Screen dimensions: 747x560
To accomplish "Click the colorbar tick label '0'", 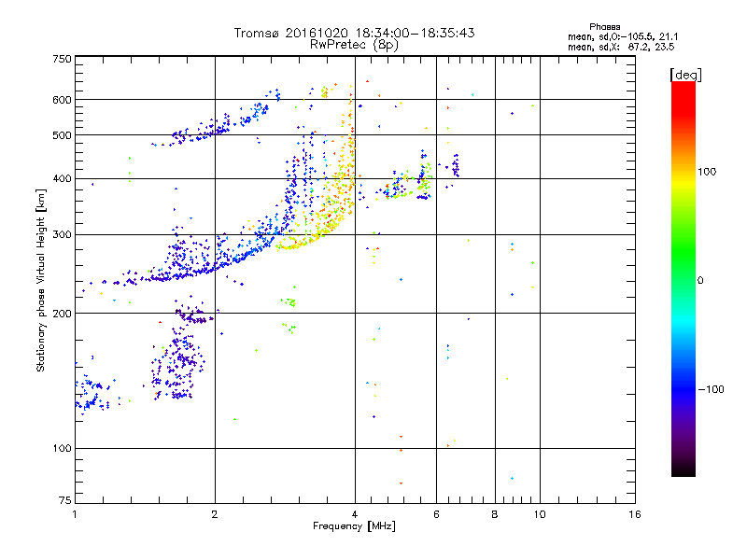I will click(x=700, y=281).
